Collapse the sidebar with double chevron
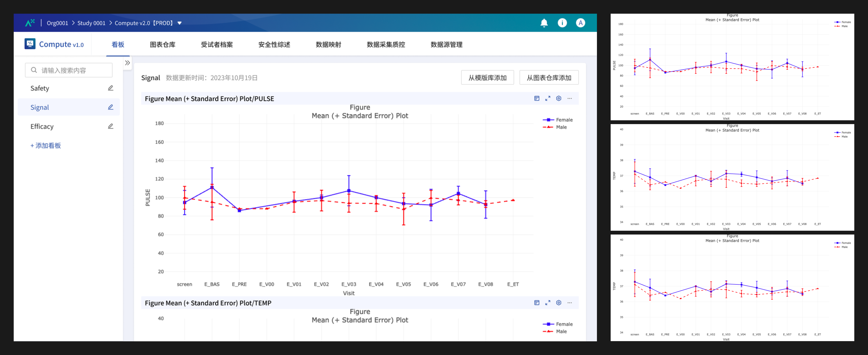The height and width of the screenshot is (355, 868). point(127,63)
